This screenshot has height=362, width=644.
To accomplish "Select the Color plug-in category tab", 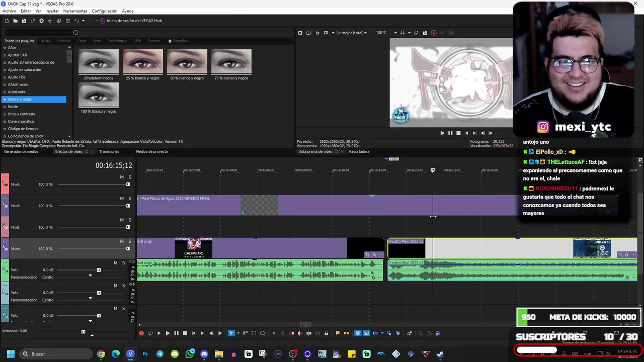I will point(82,41).
